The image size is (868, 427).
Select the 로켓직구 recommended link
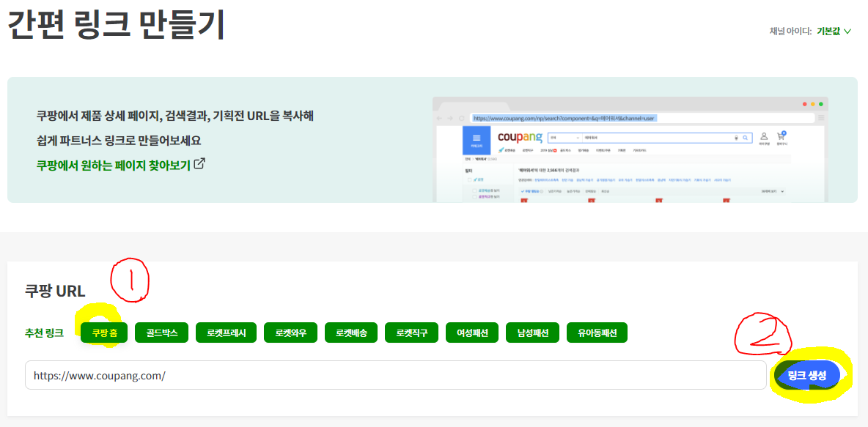[412, 333]
